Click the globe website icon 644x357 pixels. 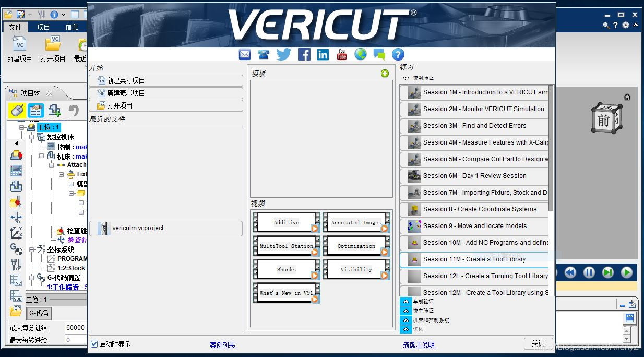[x=361, y=54]
